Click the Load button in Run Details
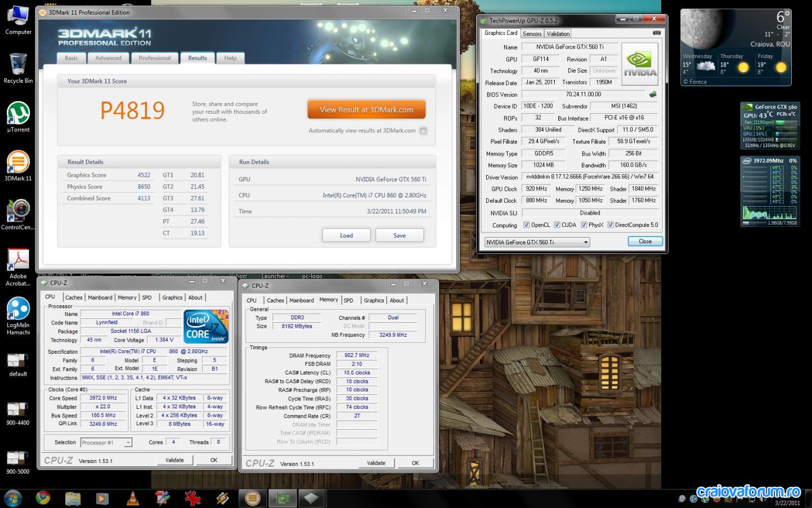812x508 pixels. pos(347,235)
